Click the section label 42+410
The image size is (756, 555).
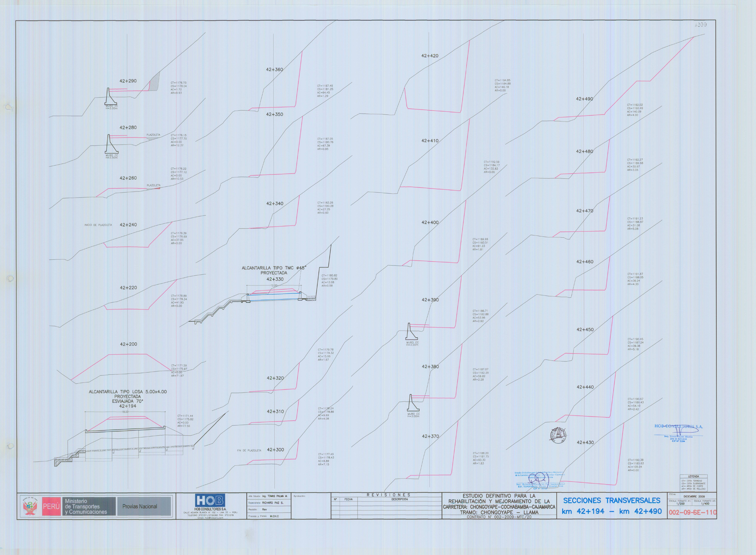(430, 141)
